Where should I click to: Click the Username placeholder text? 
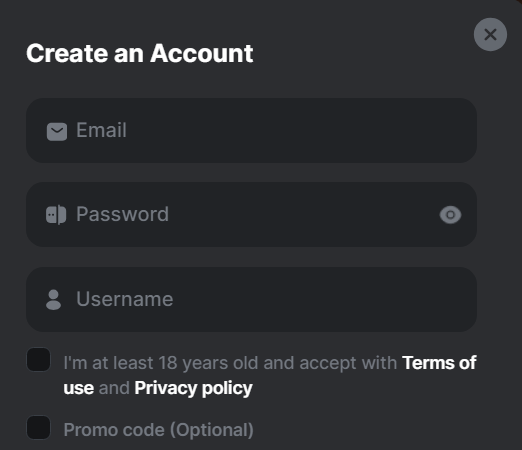pos(125,299)
